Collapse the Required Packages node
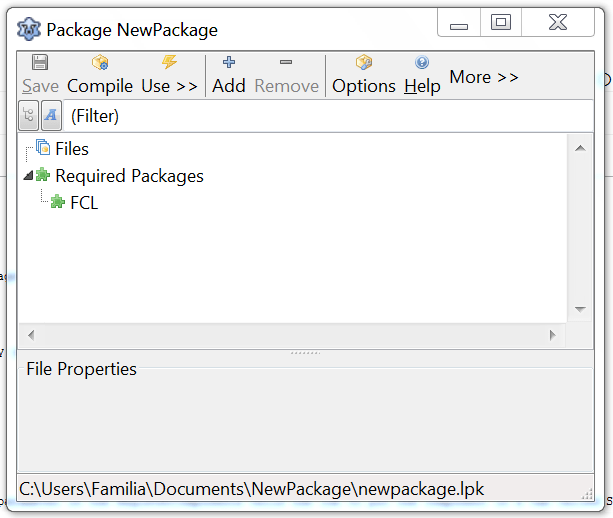Viewport: 613px width, 518px height. pyautogui.click(x=28, y=176)
